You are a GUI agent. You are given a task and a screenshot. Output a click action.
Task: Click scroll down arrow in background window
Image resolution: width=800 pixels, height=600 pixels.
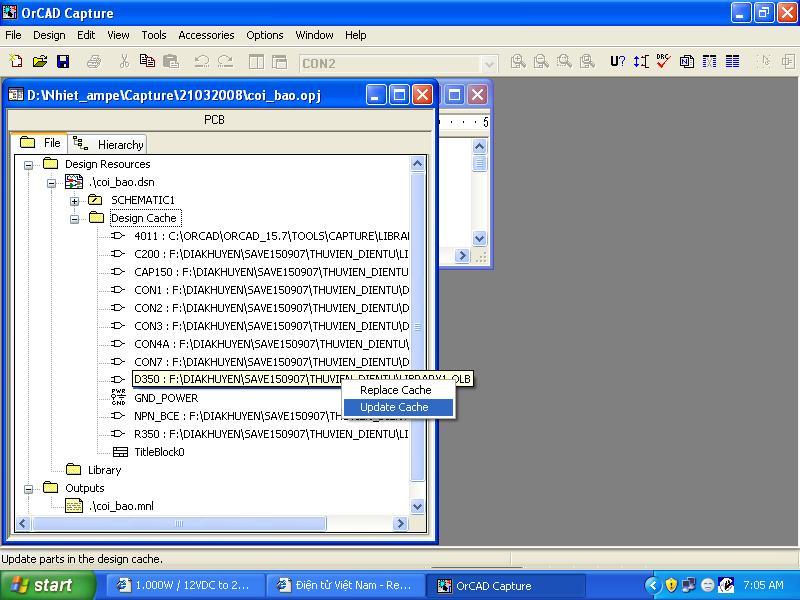tap(479, 238)
